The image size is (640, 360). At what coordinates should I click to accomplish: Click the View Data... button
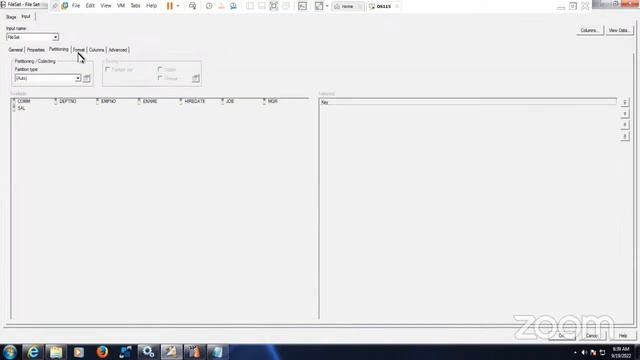point(619,30)
